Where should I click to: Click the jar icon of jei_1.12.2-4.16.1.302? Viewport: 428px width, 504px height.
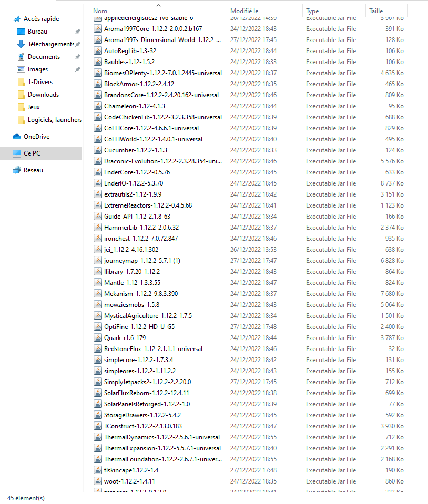click(x=98, y=250)
